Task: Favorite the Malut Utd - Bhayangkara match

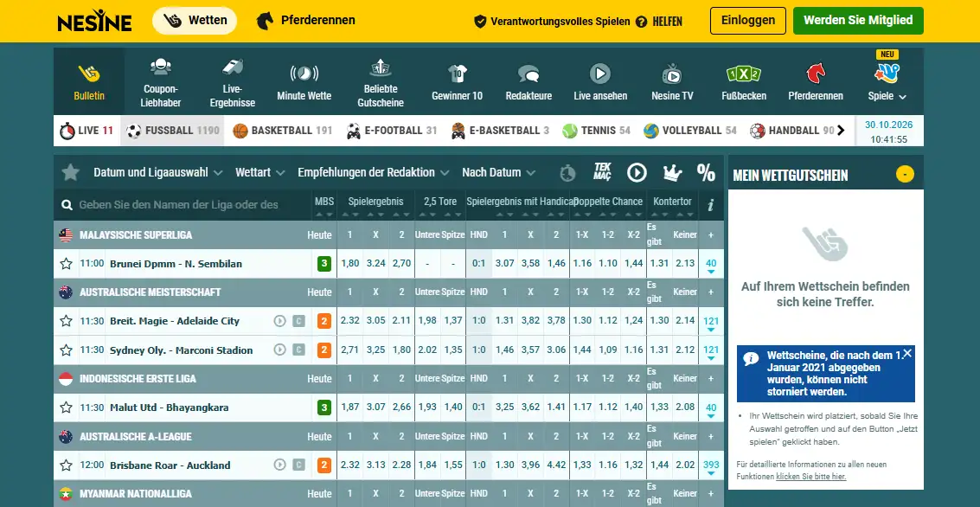Action: point(66,408)
